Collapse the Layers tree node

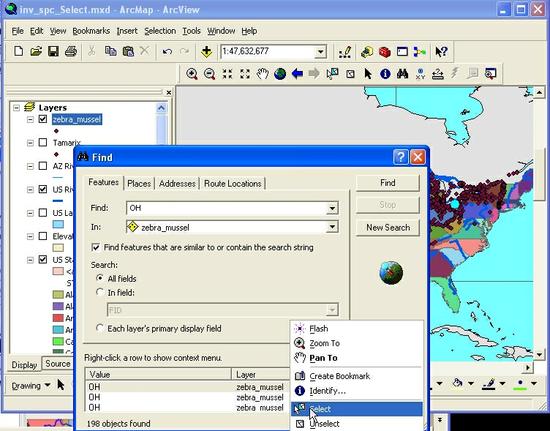[16, 107]
